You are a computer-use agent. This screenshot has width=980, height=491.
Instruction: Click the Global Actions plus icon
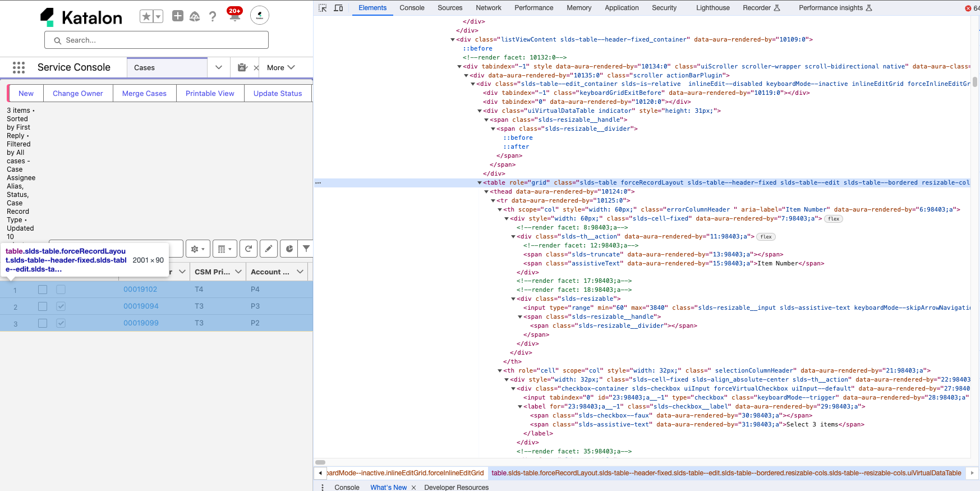[178, 16]
